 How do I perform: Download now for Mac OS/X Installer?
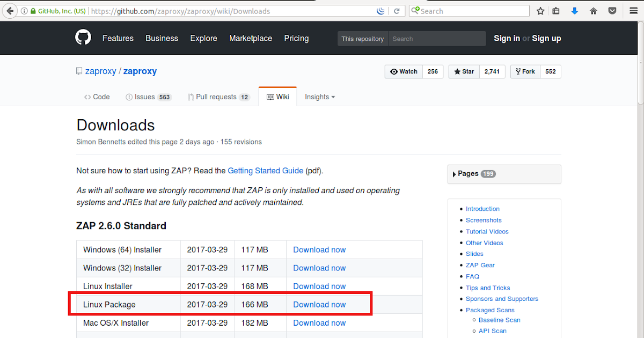click(319, 322)
